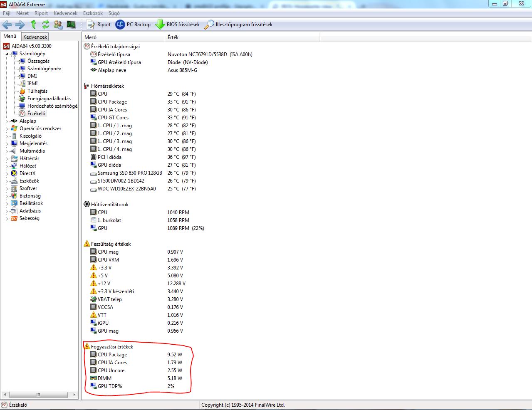Select DMI in the tree

[x=32, y=76]
